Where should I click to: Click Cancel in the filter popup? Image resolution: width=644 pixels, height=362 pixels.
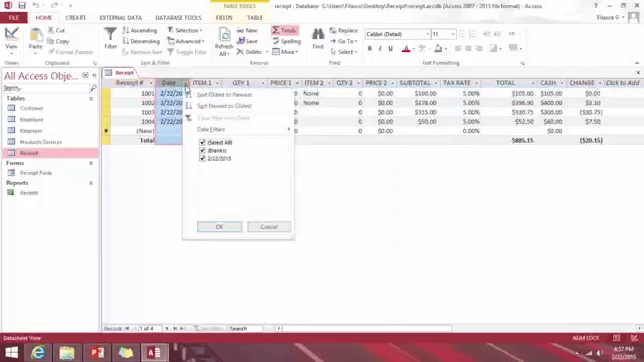[x=269, y=227]
